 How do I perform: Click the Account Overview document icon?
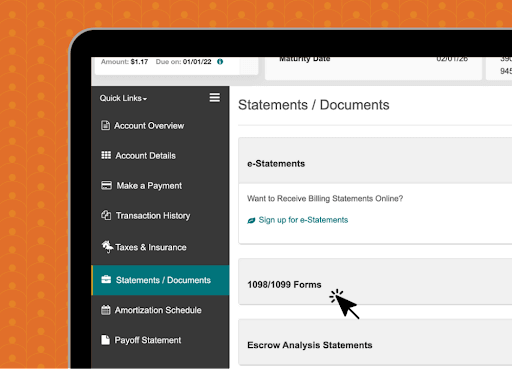tap(105, 125)
